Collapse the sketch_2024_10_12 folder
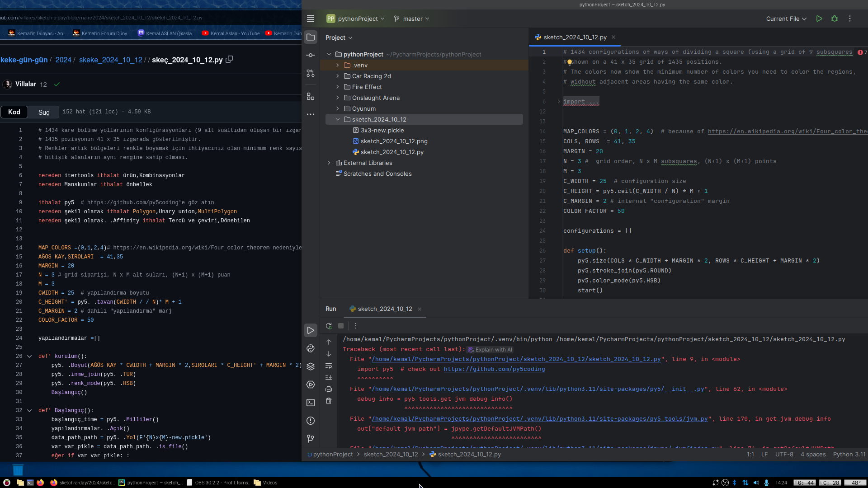868x488 pixels. [x=337, y=119]
